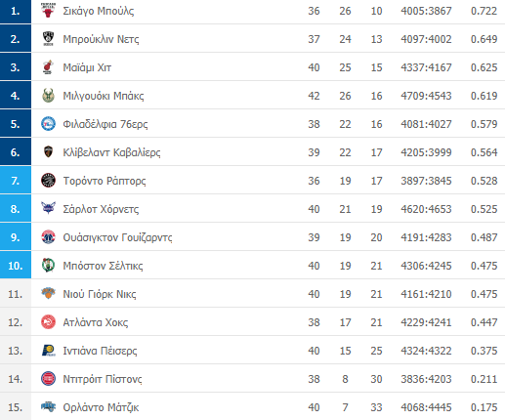Click the Orlando Magic team logo

48,406
